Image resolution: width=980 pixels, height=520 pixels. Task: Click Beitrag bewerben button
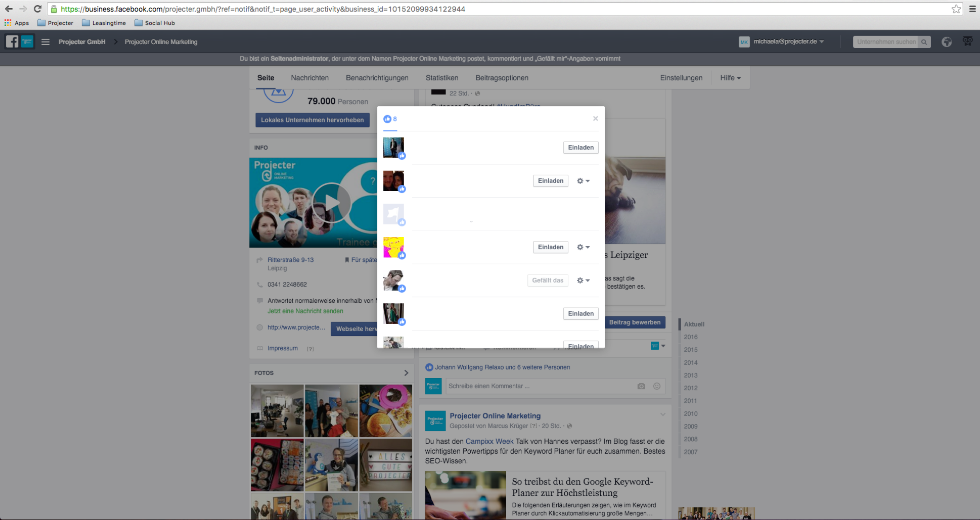click(x=635, y=322)
